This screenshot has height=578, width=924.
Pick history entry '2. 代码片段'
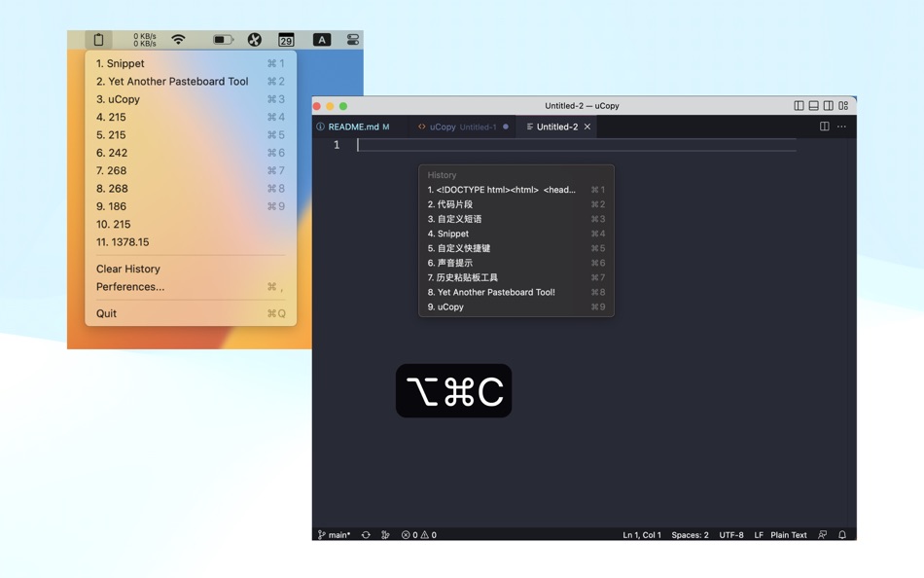516,204
